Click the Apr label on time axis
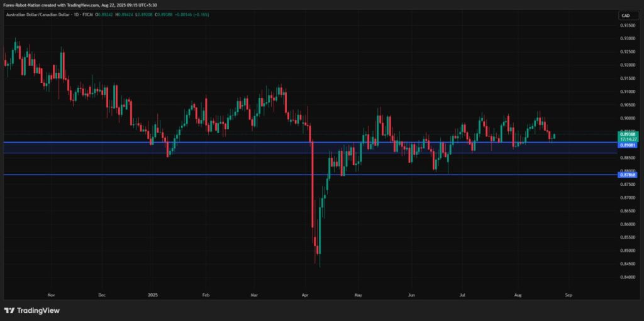The image size is (644, 321). [306, 293]
